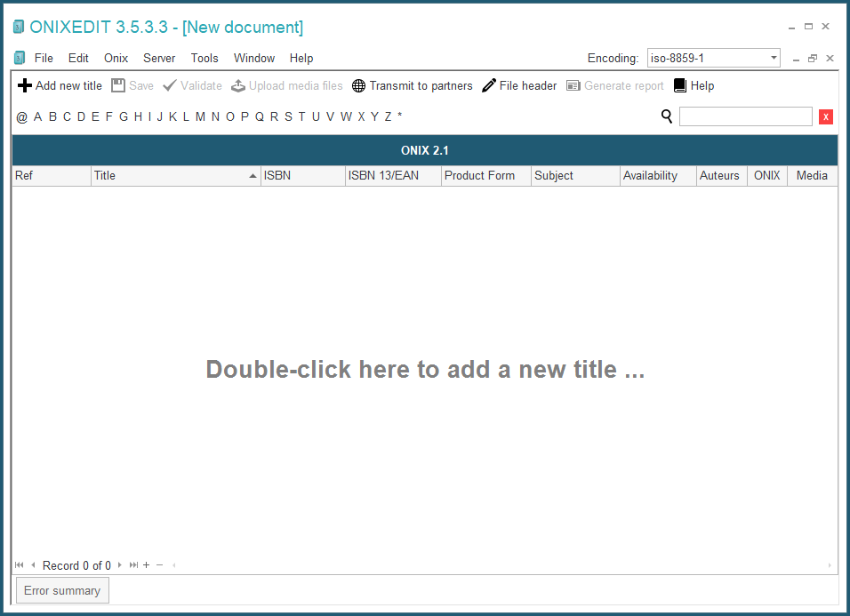Image resolution: width=850 pixels, height=616 pixels.
Task: Go to first record navigation arrow
Action: 19,565
